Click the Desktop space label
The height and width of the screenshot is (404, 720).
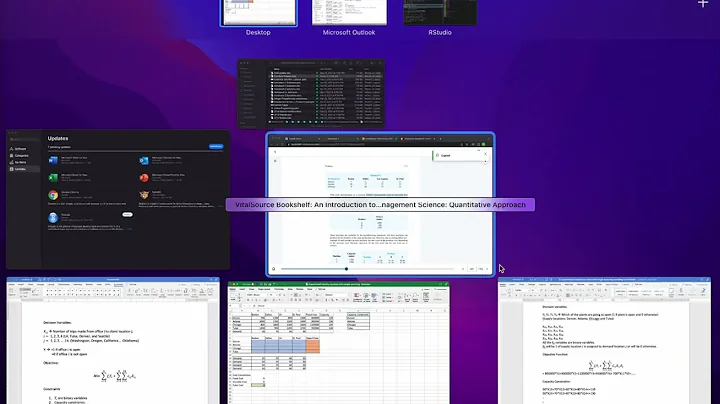(258, 33)
